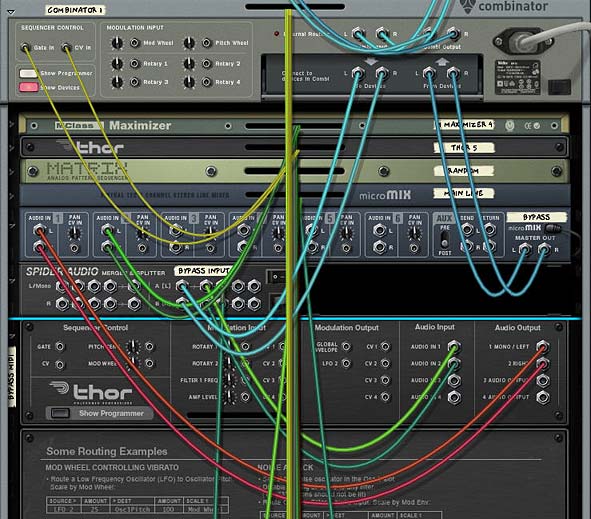591x519 pixels.
Task: Expand the Thor 5 device fold arrow
Action: coord(12,147)
